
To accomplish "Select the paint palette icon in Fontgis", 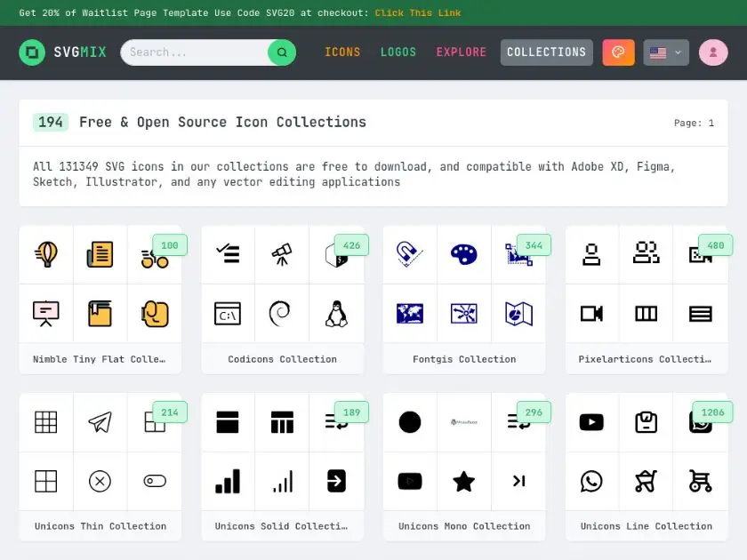I will (x=463, y=255).
